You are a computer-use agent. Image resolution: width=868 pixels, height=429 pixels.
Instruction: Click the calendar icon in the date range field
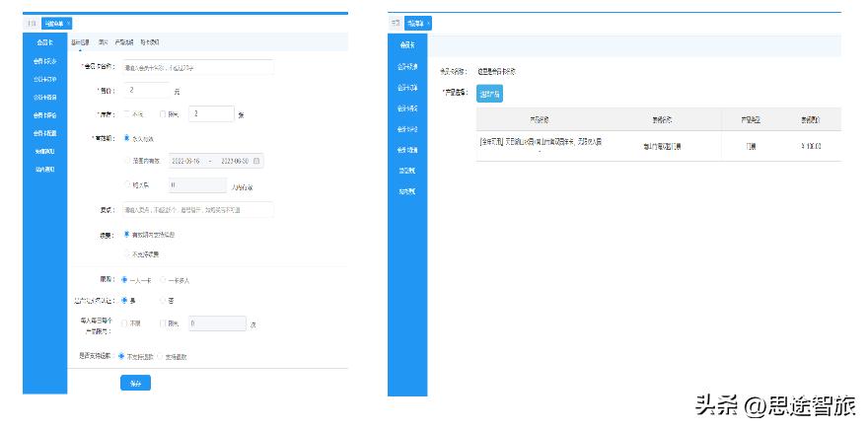(x=256, y=160)
